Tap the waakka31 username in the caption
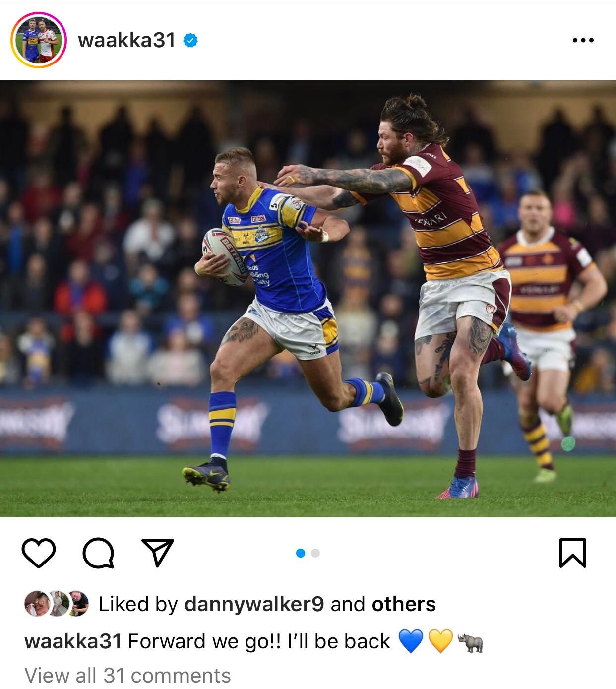The width and height of the screenshot is (616, 689). click(73, 641)
